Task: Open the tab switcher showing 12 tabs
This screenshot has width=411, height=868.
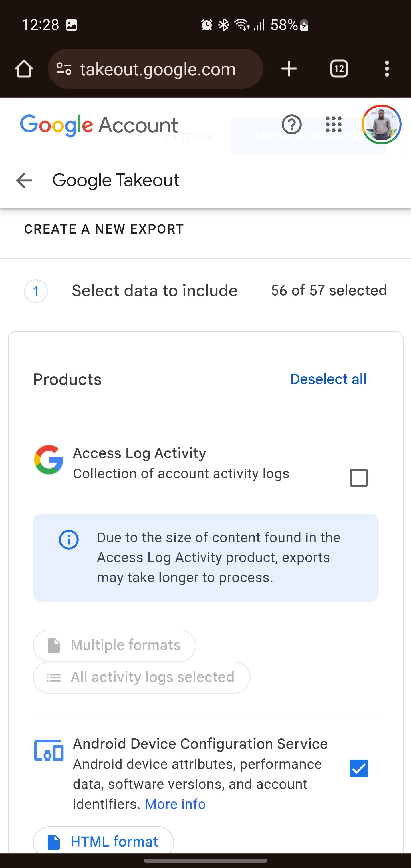Action: click(x=339, y=69)
